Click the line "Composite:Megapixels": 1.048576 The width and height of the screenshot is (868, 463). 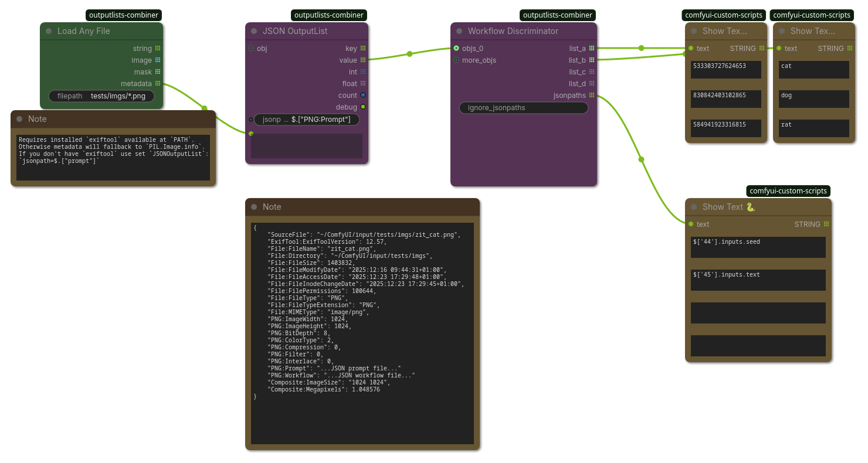tap(324, 390)
